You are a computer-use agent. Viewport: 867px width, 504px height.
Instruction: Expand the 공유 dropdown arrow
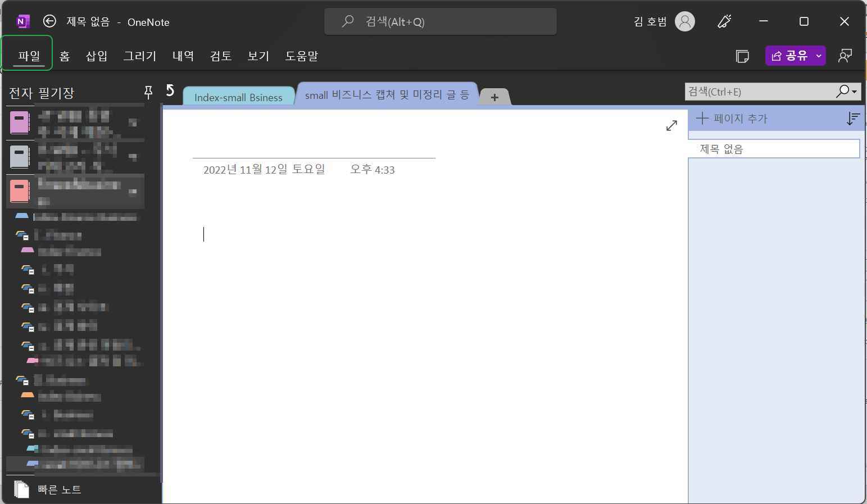[819, 56]
